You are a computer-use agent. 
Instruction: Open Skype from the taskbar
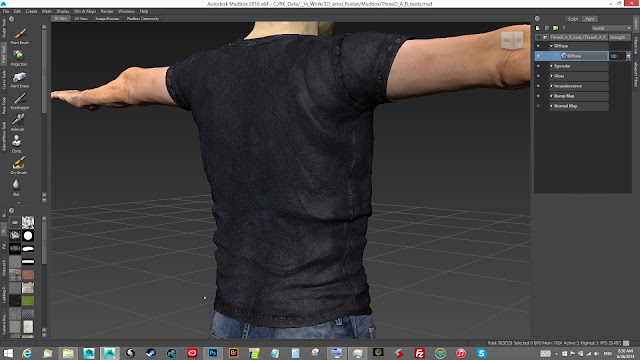tap(481, 353)
